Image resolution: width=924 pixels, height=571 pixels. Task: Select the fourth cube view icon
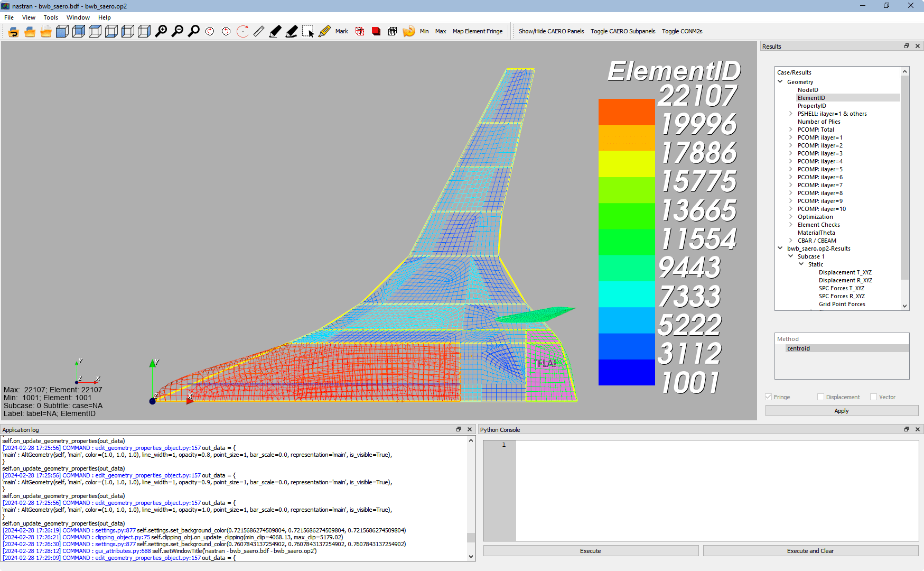(x=111, y=31)
